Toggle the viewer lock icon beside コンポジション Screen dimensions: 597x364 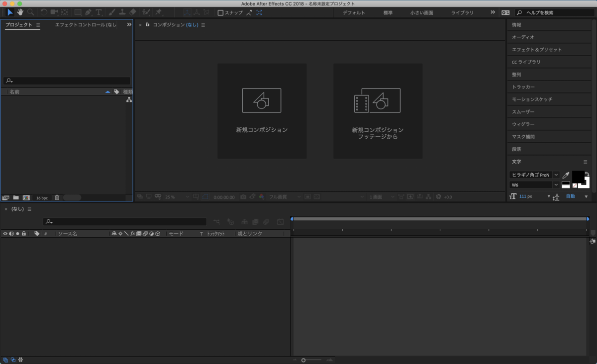pyautogui.click(x=147, y=24)
